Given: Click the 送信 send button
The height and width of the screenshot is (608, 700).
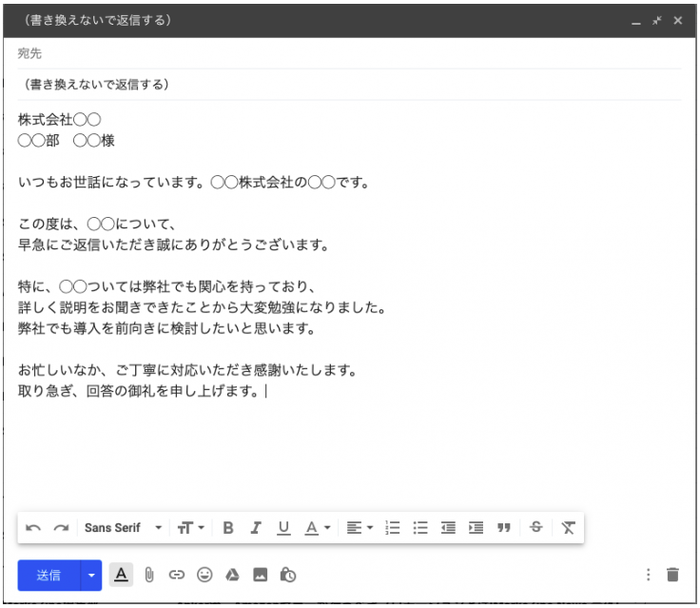Looking at the screenshot, I should pos(49,574).
